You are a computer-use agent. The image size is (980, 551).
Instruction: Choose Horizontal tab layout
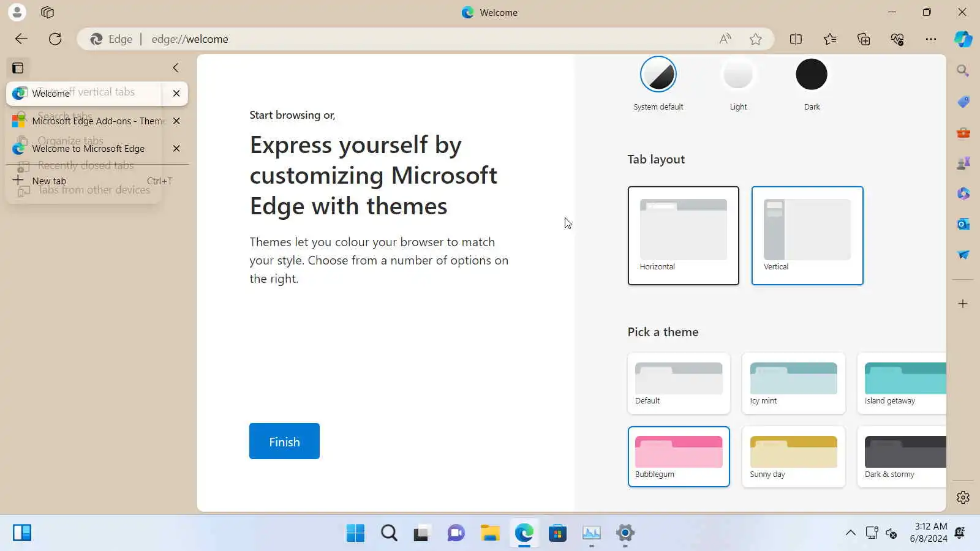684,236
